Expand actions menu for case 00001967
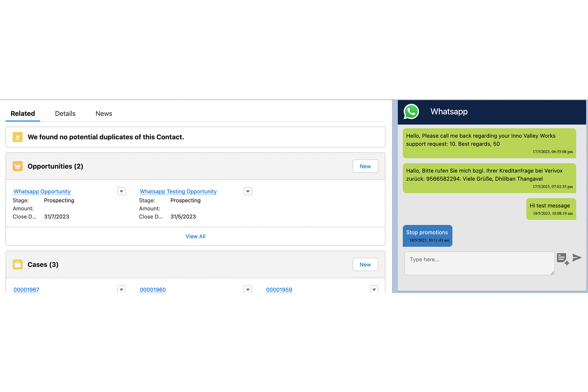This screenshot has height=392, width=588. 122,289
